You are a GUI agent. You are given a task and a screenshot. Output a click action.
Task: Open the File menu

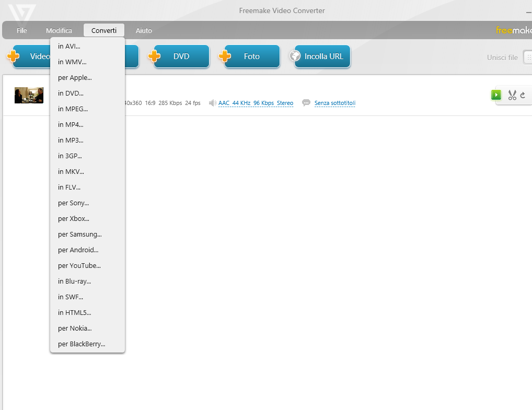(x=22, y=30)
